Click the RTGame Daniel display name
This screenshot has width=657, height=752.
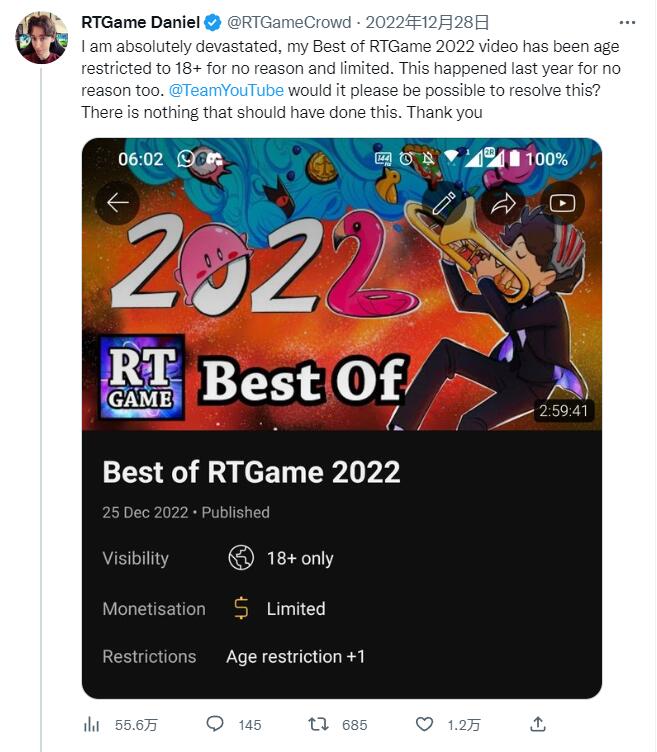tap(141, 22)
